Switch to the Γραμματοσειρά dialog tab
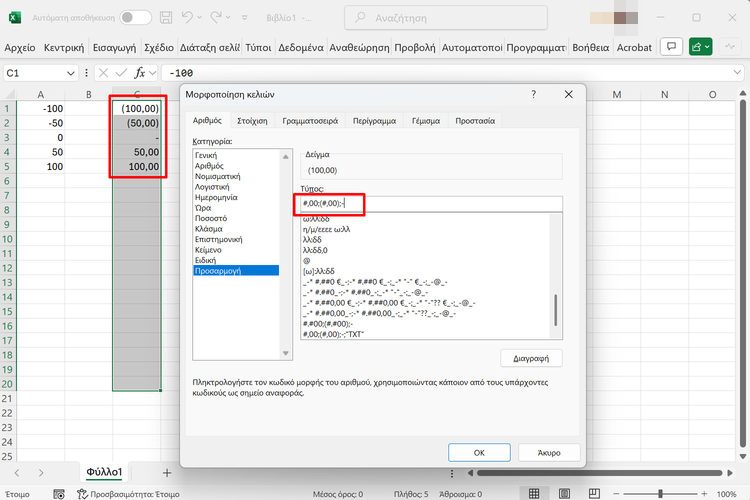The image size is (750, 500). (310, 121)
